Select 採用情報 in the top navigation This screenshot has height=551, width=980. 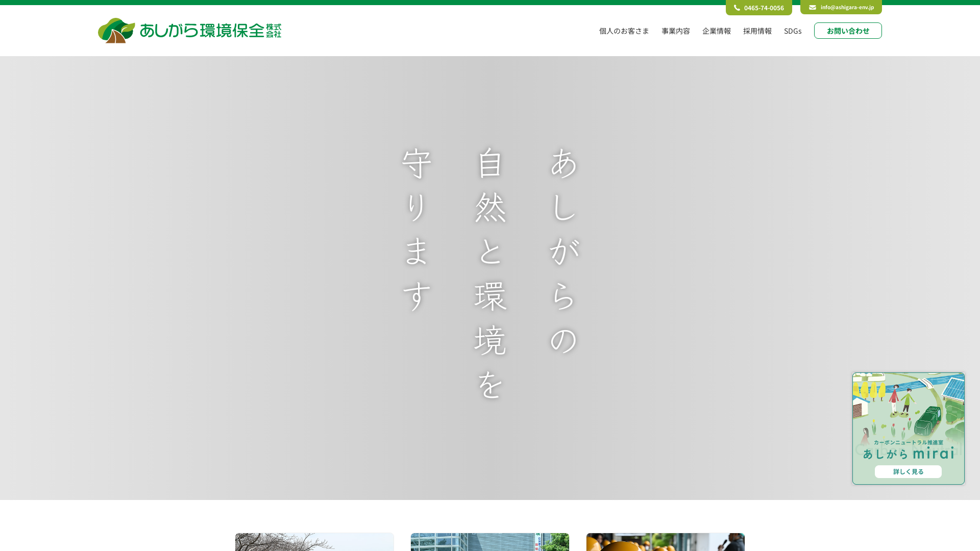[x=757, y=31]
